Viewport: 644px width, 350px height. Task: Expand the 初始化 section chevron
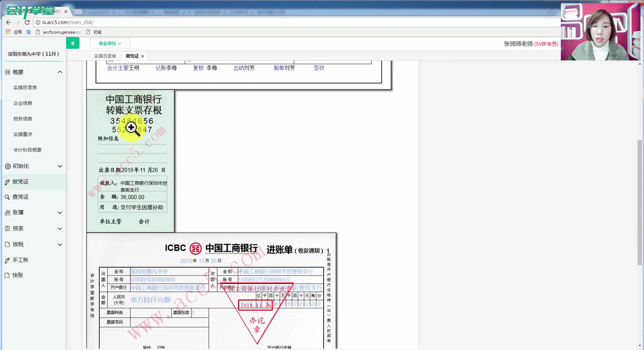click(60, 166)
